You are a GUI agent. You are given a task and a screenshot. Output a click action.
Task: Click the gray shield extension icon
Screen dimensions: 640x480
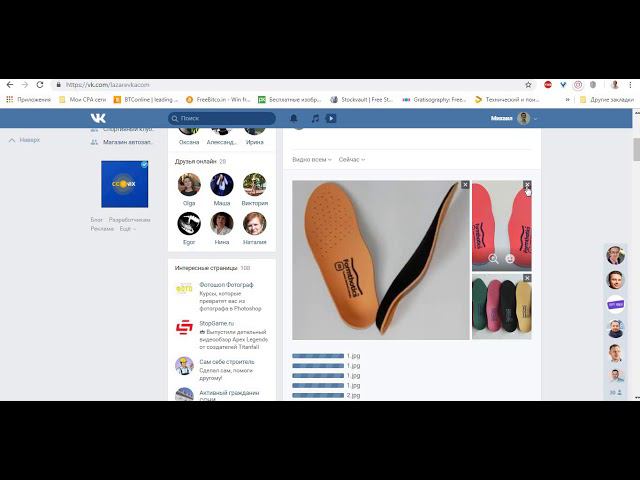[593, 85]
